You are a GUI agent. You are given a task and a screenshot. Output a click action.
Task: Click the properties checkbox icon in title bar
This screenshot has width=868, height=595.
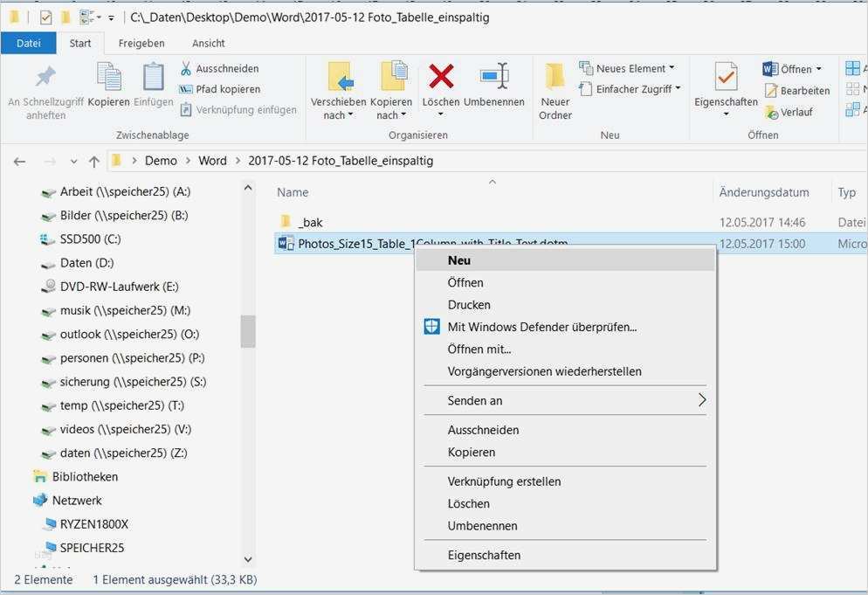click(x=46, y=17)
